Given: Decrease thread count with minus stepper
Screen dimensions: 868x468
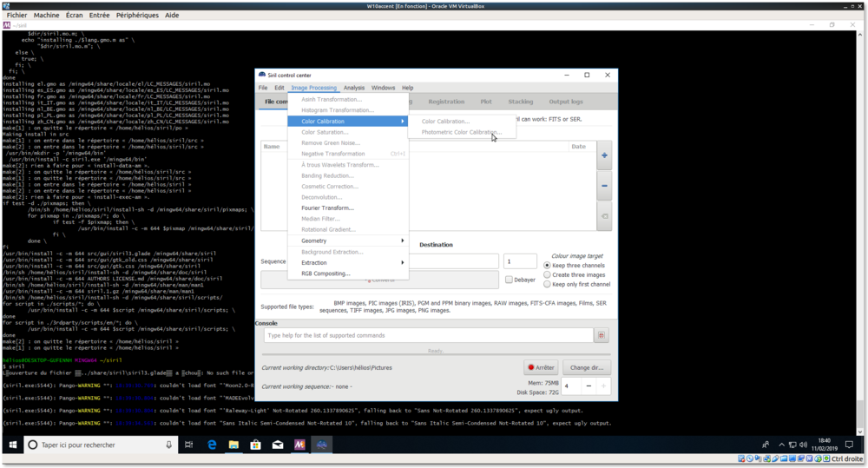Looking at the screenshot, I should coord(589,386).
